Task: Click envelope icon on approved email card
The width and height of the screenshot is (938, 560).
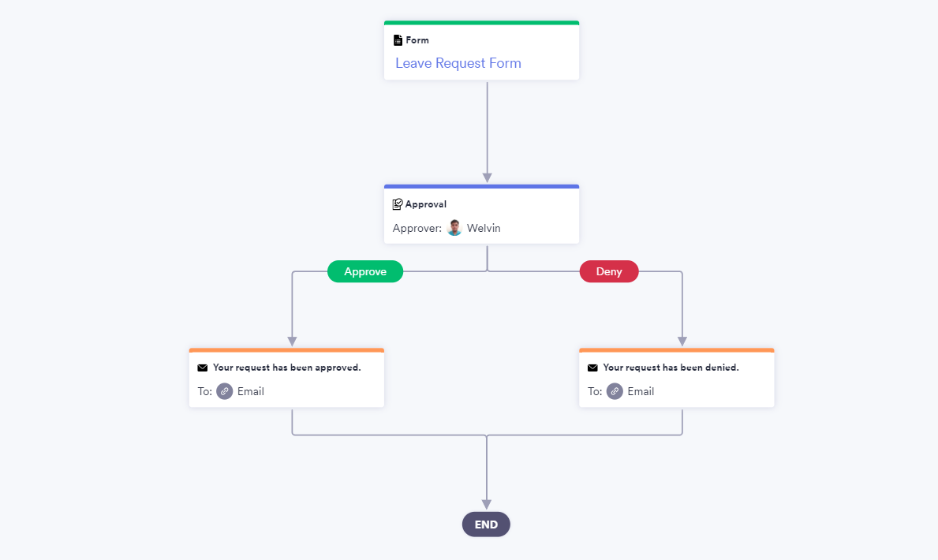Action: [x=203, y=368]
